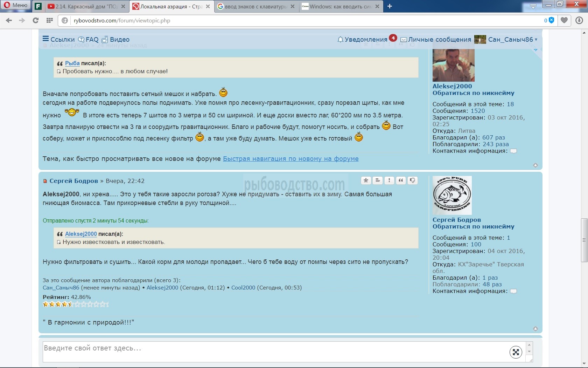Screen dimensions: 588x368
Task: Open Сан_Саныч86 in thanks list
Action: [x=61, y=287]
